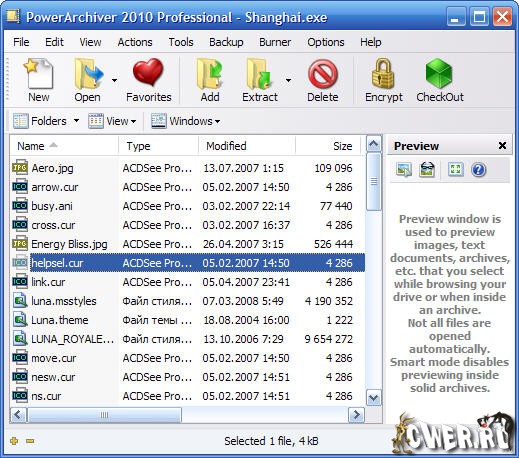
Task: Click the horizontal scrollbar right arrow
Action: coord(356,415)
